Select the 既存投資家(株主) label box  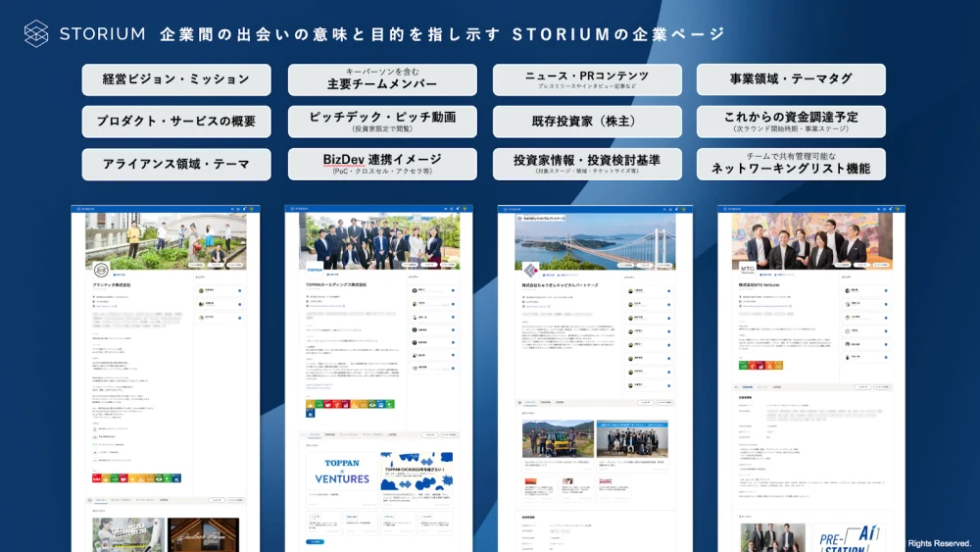587,122
